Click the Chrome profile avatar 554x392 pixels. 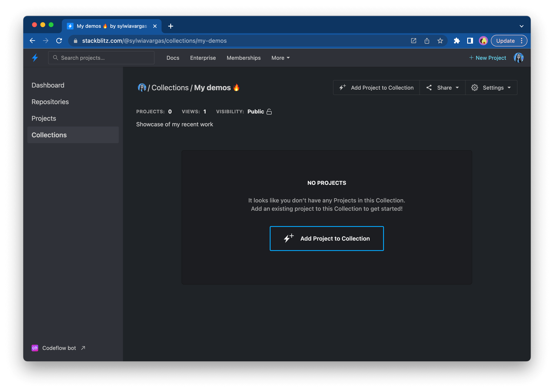[x=483, y=41]
